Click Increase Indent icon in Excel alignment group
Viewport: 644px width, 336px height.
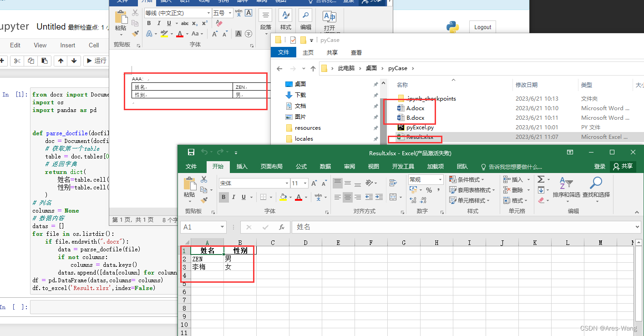point(379,197)
